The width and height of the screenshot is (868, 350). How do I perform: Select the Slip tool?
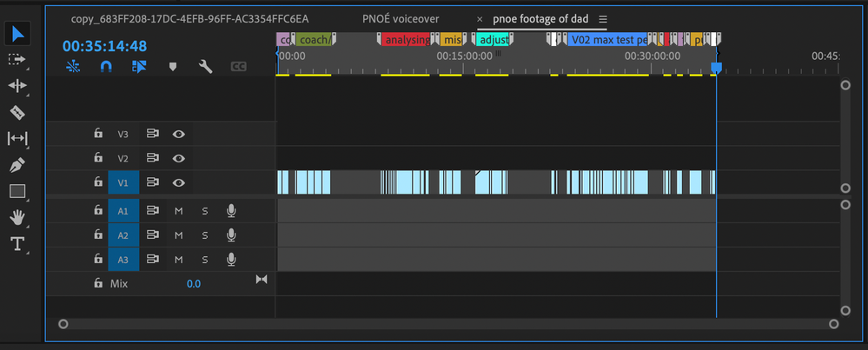point(17,138)
